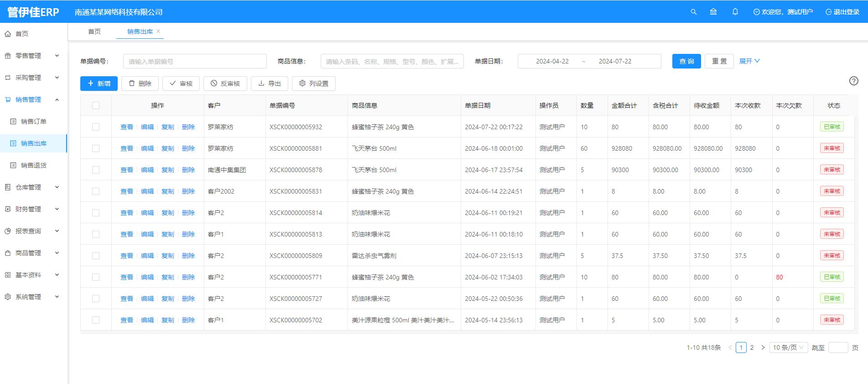Click 编辑 link for order XSCK00000005881

coord(147,148)
